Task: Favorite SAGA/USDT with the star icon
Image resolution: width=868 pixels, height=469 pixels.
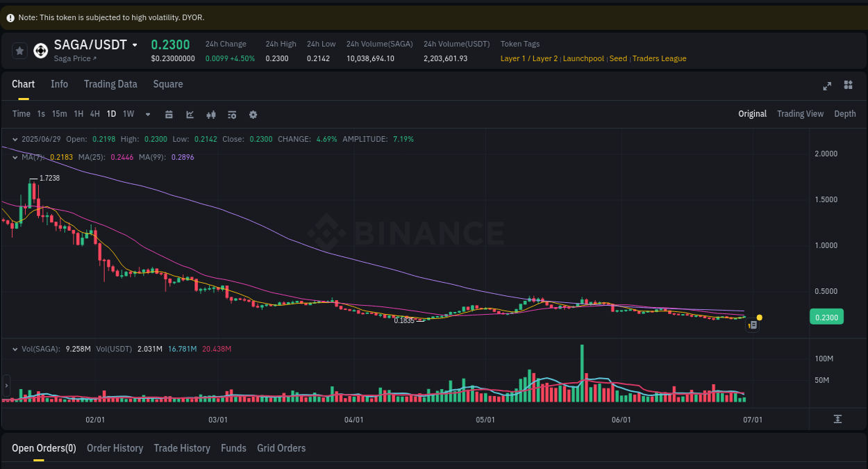Action: point(19,50)
